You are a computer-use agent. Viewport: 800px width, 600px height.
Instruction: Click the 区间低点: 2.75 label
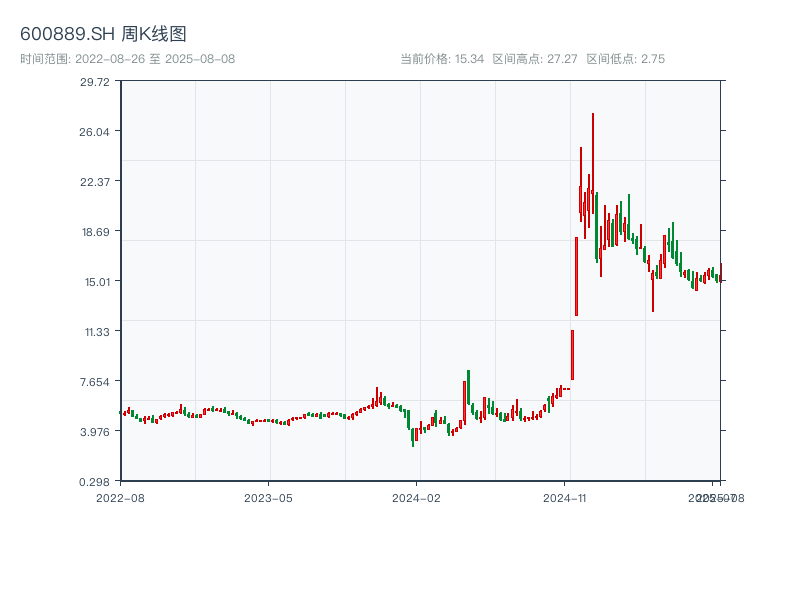pyautogui.click(x=626, y=59)
